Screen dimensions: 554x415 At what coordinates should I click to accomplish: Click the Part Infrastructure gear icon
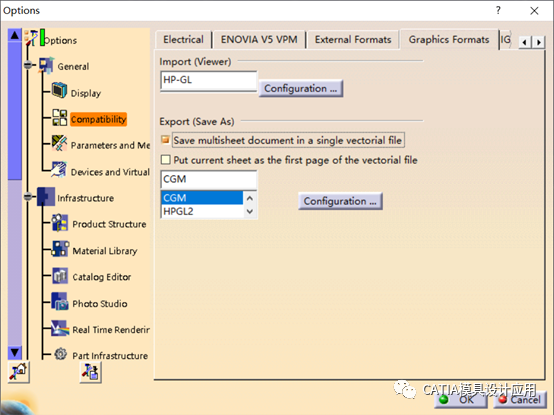click(x=60, y=354)
